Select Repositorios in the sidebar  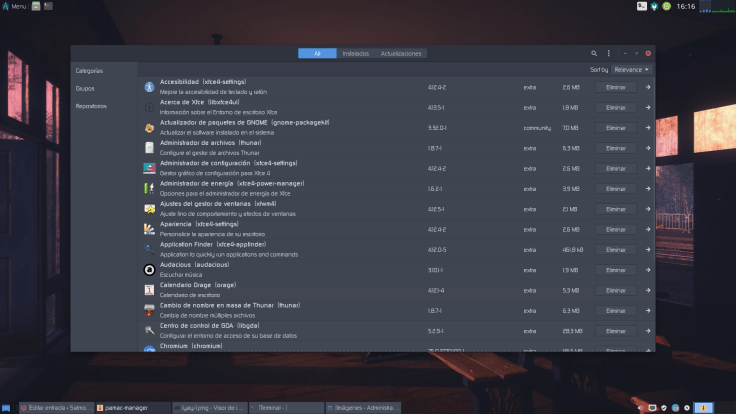click(x=91, y=106)
